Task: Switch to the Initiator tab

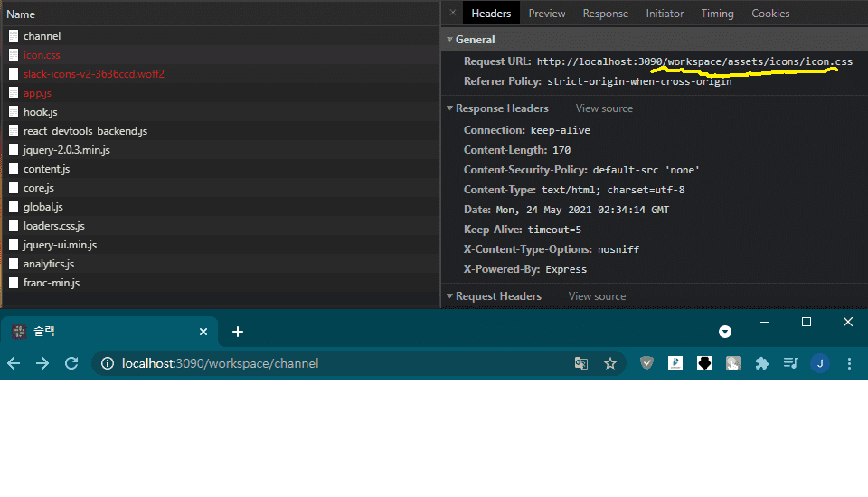Action: click(665, 14)
